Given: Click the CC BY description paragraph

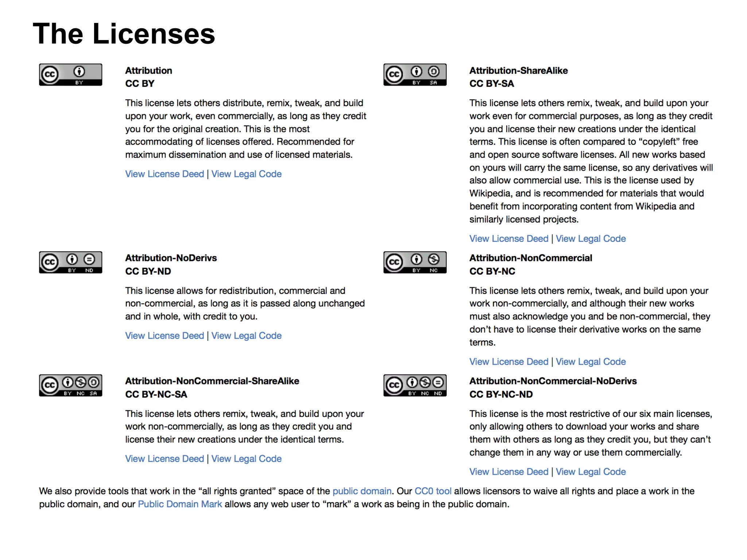Looking at the screenshot, I should [246, 129].
